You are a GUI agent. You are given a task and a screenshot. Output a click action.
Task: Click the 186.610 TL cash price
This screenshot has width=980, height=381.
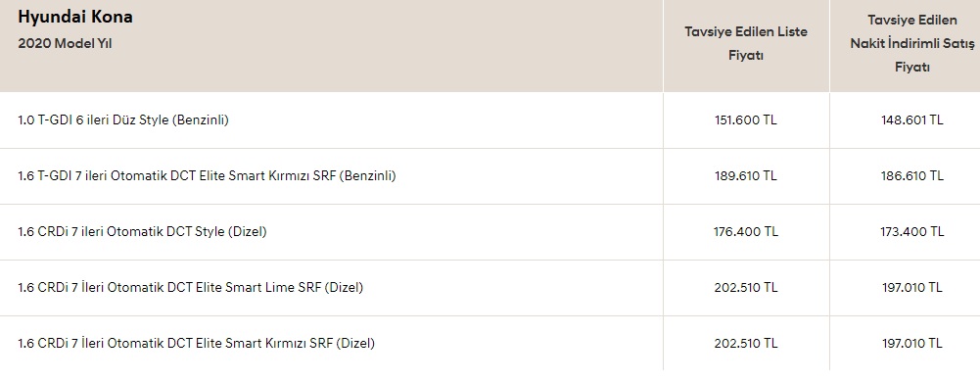pyautogui.click(x=911, y=175)
